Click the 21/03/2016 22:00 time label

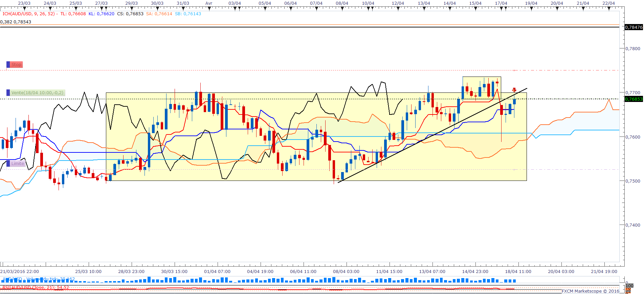pyautogui.click(x=20, y=271)
